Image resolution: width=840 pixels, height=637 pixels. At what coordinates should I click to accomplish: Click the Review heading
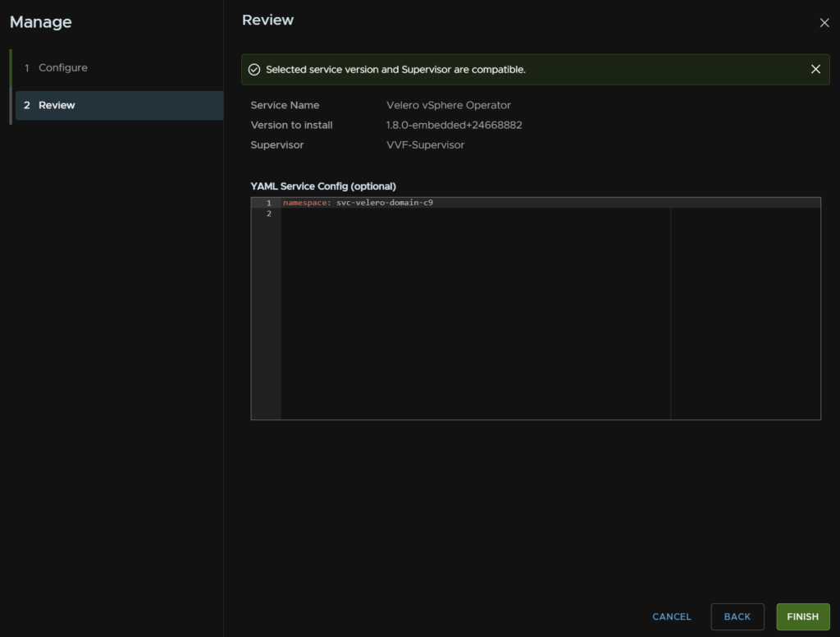click(x=268, y=20)
